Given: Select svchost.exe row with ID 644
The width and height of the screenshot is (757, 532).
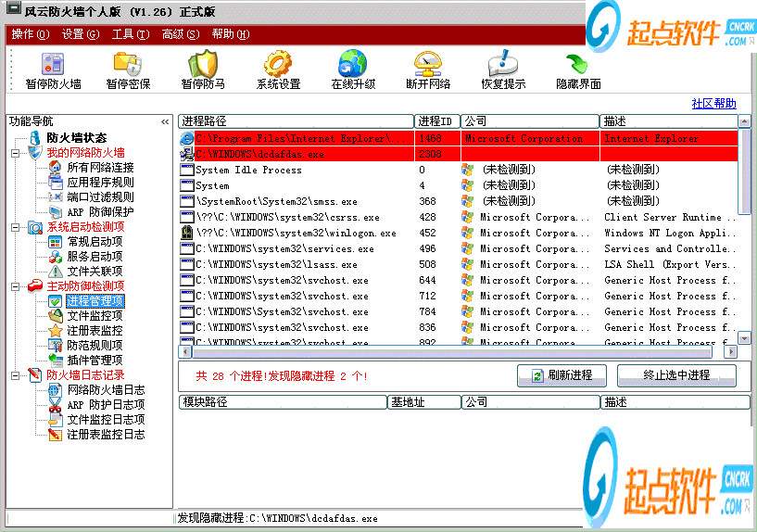Looking at the screenshot, I should point(458,280).
